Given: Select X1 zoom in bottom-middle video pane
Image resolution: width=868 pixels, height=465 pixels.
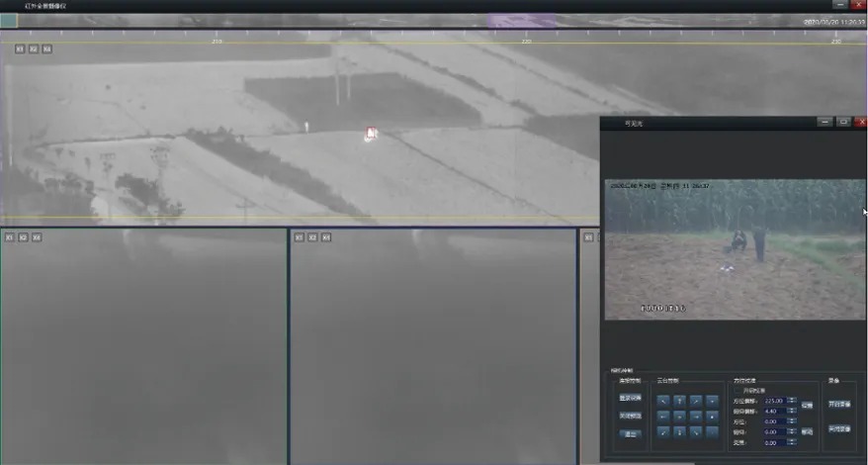Looking at the screenshot, I should 299,237.
